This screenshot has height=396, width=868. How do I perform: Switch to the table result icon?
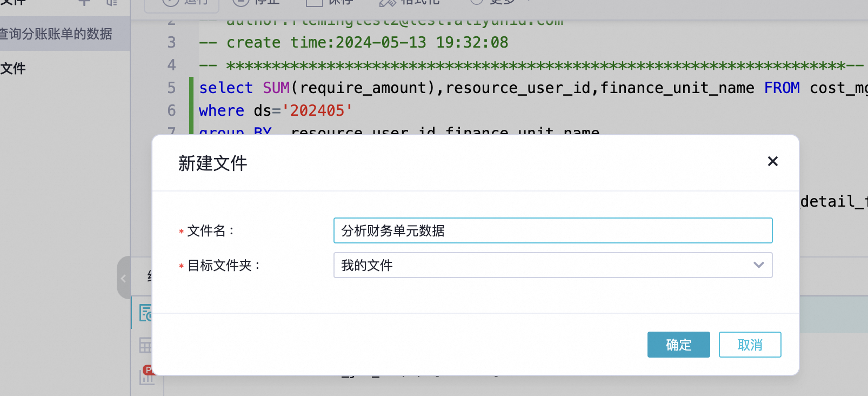(x=145, y=345)
